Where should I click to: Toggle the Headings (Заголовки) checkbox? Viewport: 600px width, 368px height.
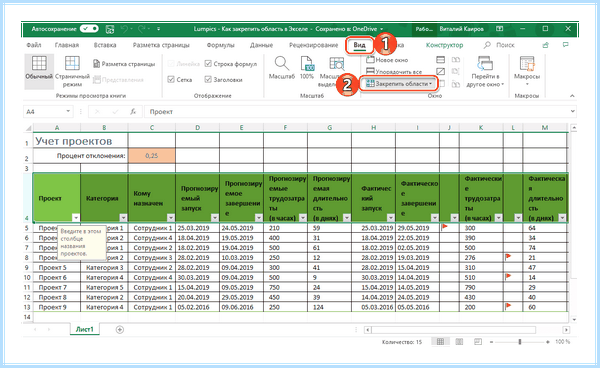pyautogui.click(x=208, y=80)
